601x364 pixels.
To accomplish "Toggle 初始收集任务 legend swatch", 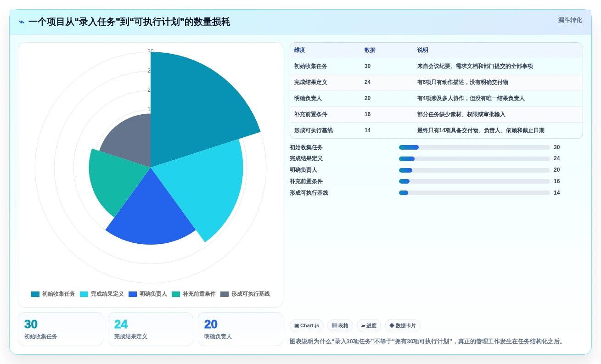I will [x=35, y=294].
